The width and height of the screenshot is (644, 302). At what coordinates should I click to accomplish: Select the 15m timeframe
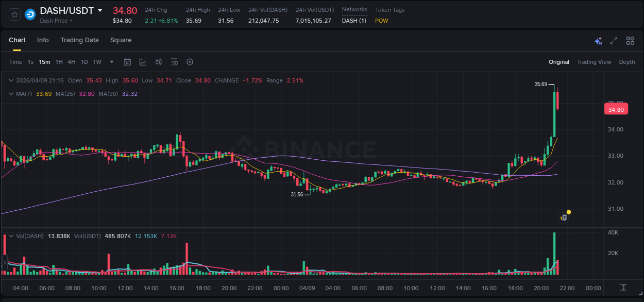(44, 62)
